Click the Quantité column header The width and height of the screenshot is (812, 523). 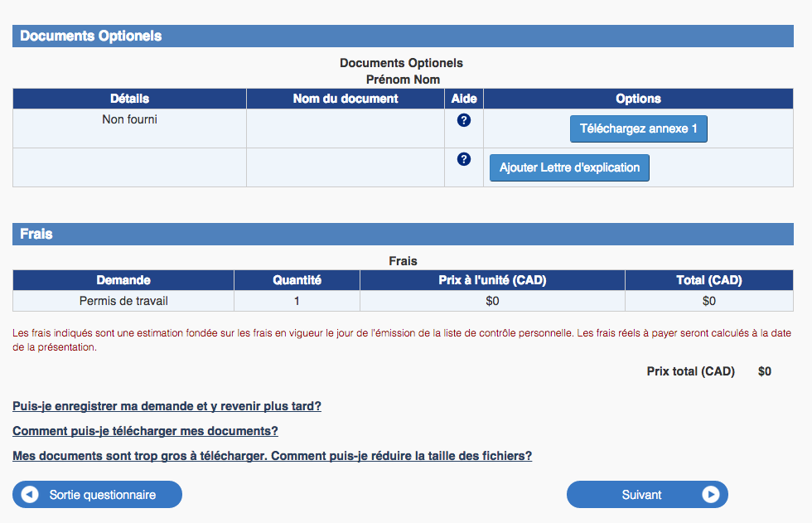click(x=297, y=280)
